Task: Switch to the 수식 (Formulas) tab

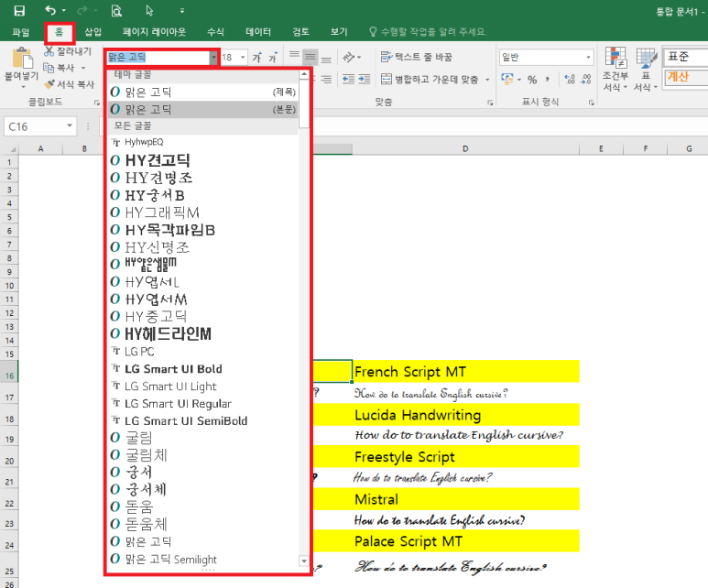Action: (x=215, y=32)
